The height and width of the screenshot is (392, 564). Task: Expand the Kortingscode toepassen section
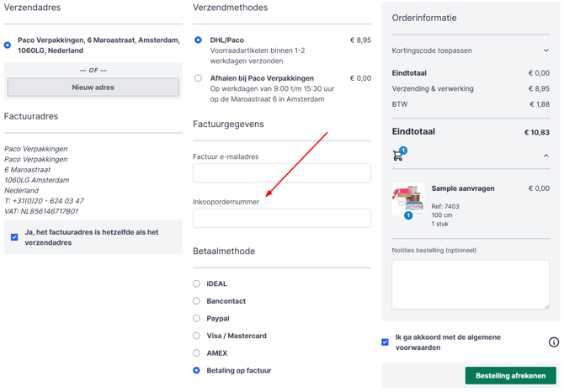[545, 50]
